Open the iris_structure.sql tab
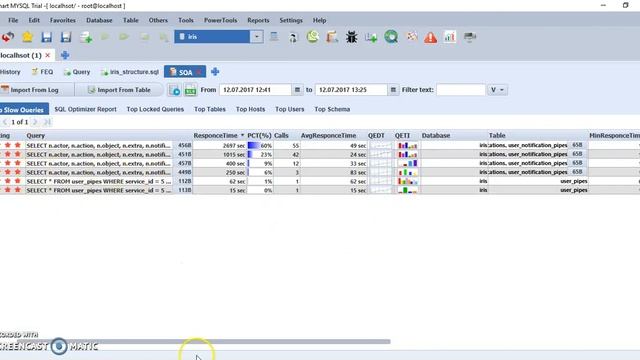Screen dimensions: 640x360 pos(130,72)
